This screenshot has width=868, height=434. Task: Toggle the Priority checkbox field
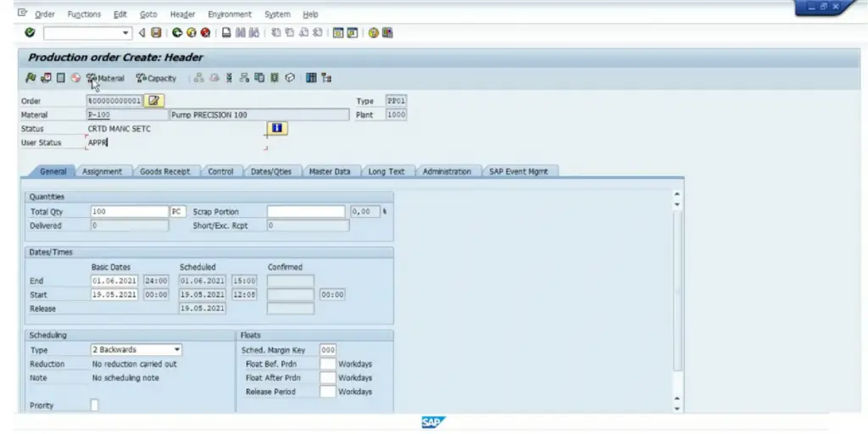[94, 405]
